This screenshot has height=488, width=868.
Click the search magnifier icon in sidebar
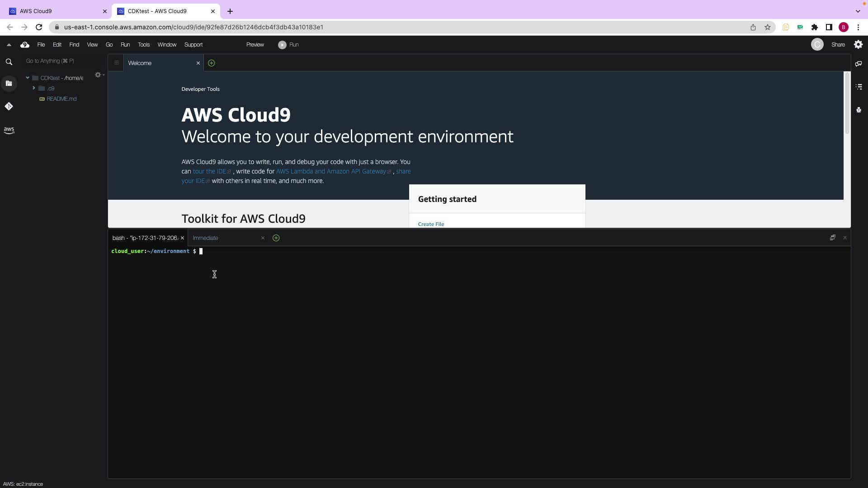click(x=9, y=62)
